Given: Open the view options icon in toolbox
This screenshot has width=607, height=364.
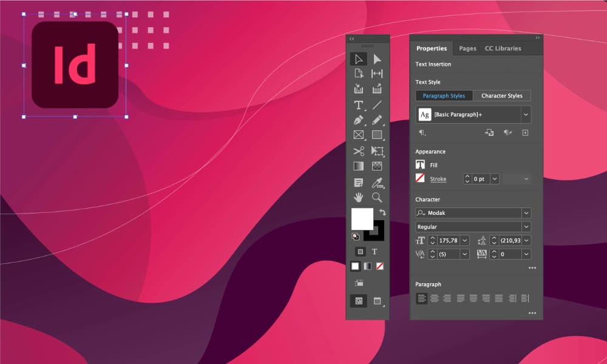Looking at the screenshot, I should (x=359, y=283).
